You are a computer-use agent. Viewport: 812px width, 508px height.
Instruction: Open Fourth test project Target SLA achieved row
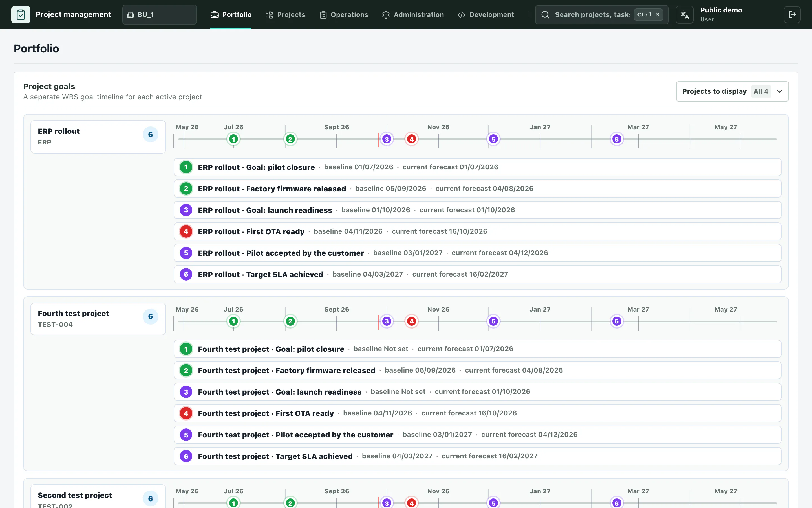[x=477, y=456]
